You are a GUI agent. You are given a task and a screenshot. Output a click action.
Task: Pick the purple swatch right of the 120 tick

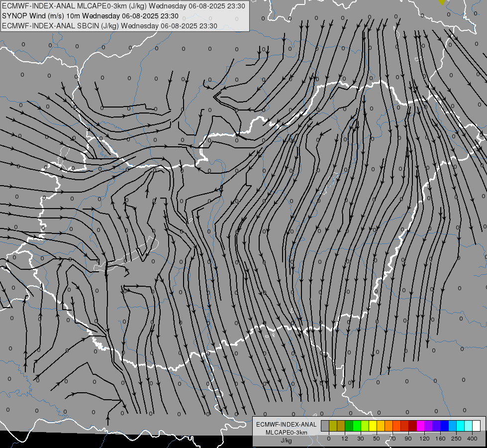point(429,426)
